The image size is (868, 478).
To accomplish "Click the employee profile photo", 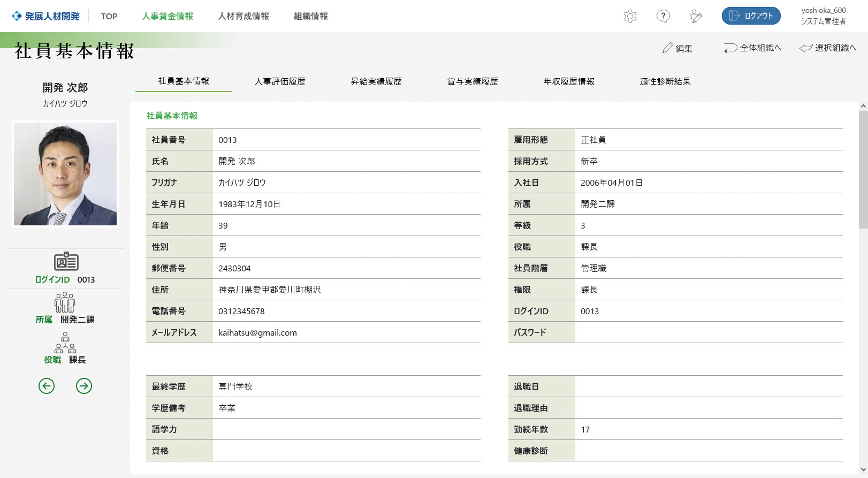I will (x=65, y=174).
